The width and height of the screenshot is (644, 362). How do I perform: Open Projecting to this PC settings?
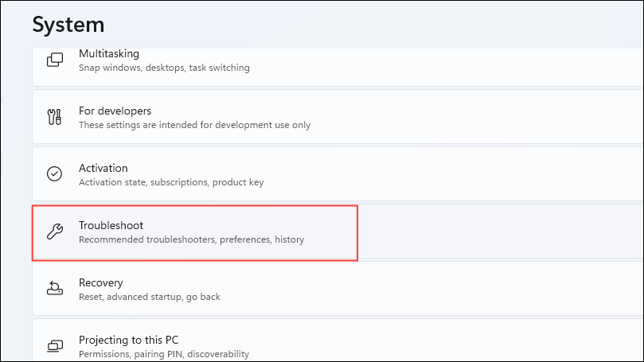pyautogui.click(x=338, y=341)
